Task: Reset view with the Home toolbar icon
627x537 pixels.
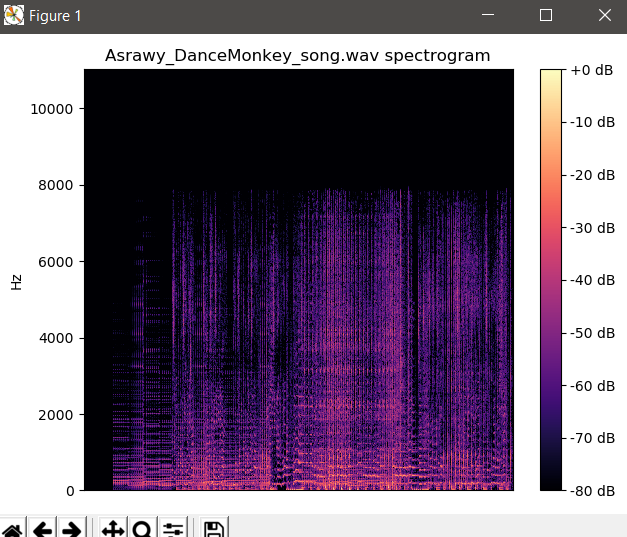Action: click(12, 529)
